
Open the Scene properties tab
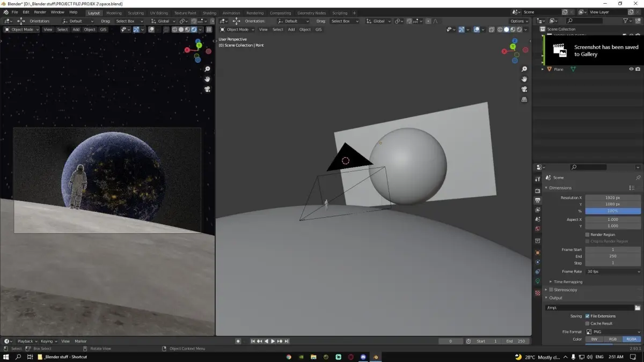538,219
